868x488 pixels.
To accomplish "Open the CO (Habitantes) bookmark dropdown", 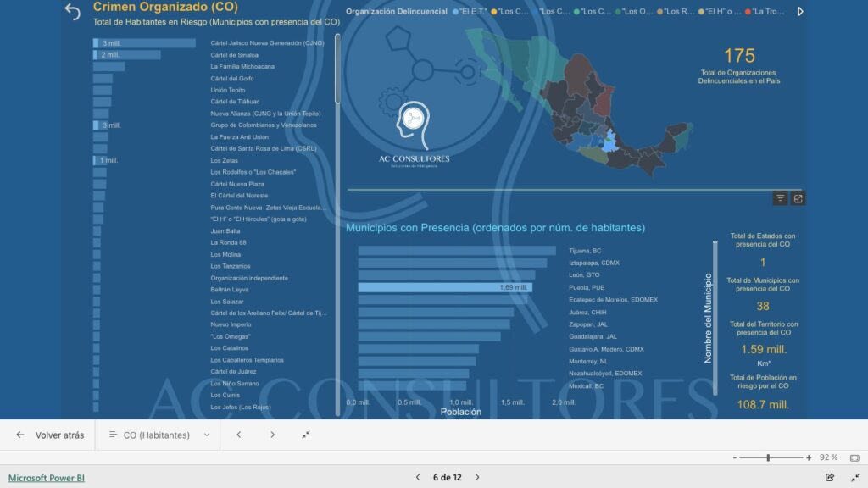I will (159, 435).
